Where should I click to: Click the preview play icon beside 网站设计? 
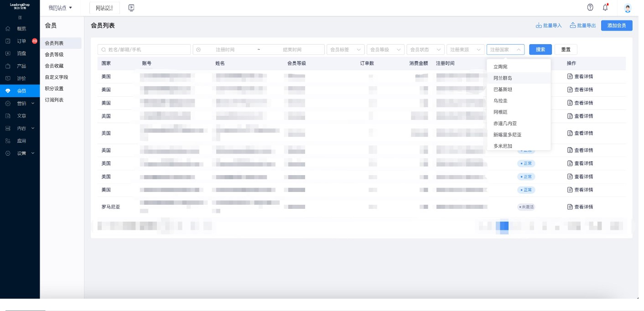[131, 8]
